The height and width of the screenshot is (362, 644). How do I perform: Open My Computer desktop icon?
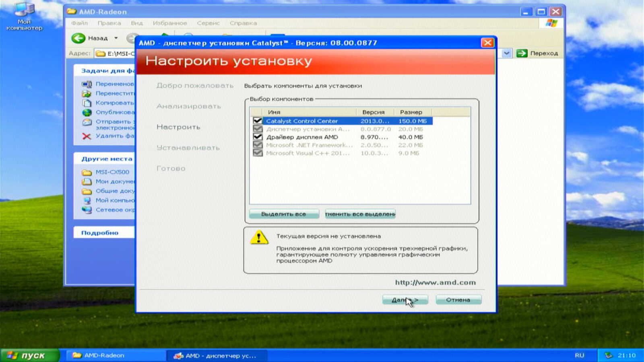click(24, 16)
